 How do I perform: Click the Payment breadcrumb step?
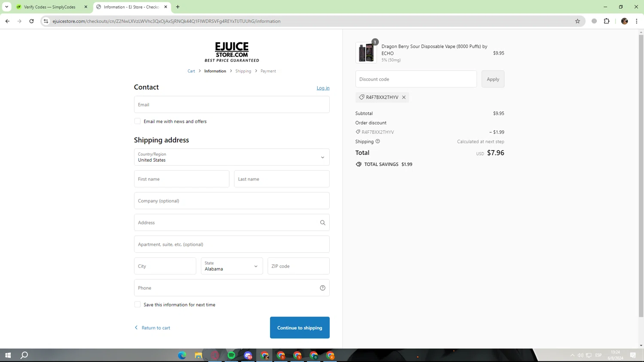pyautogui.click(x=268, y=71)
